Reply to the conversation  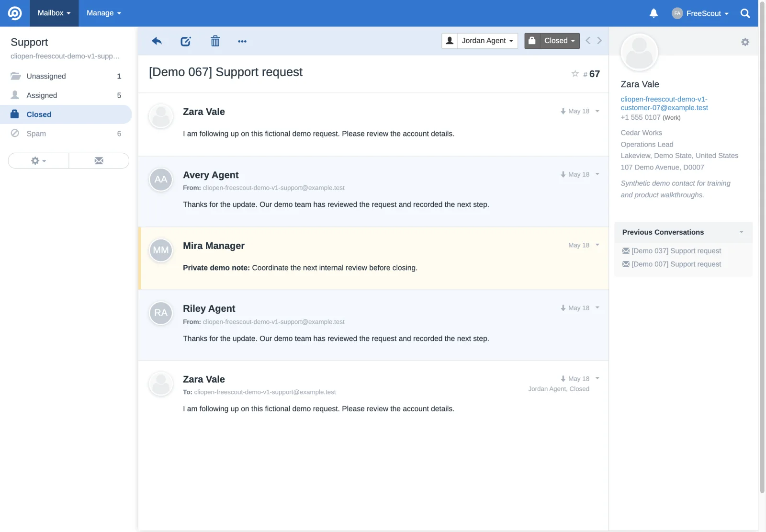pyautogui.click(x=157, y=41)
